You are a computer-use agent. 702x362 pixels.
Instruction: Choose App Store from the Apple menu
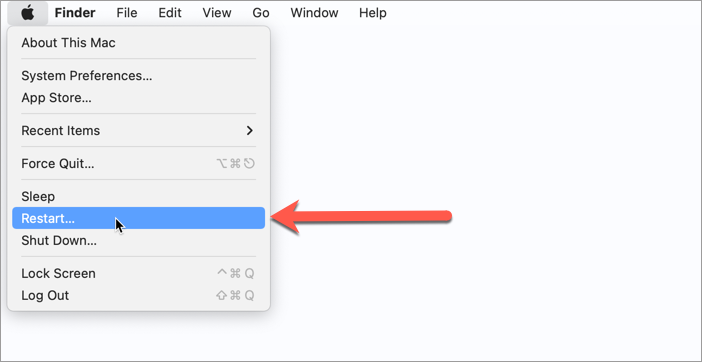(x=138, y=98)
